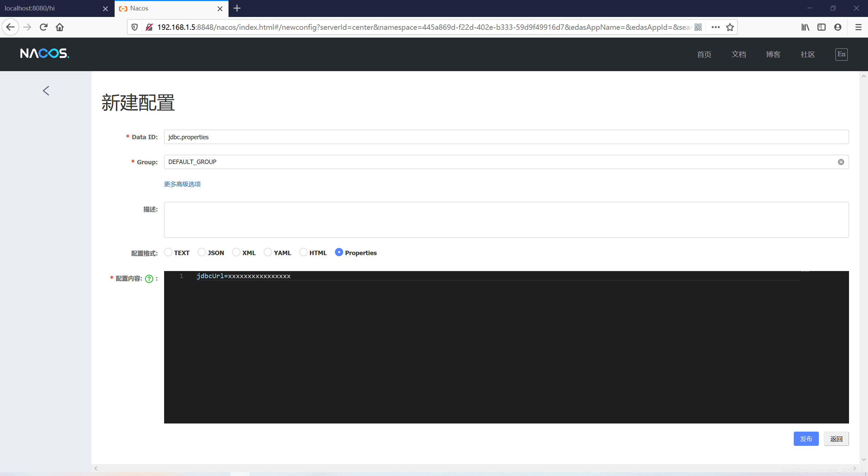Click the 描述 description text area
The image size is (868, 476).
click(x=507, y=220)
